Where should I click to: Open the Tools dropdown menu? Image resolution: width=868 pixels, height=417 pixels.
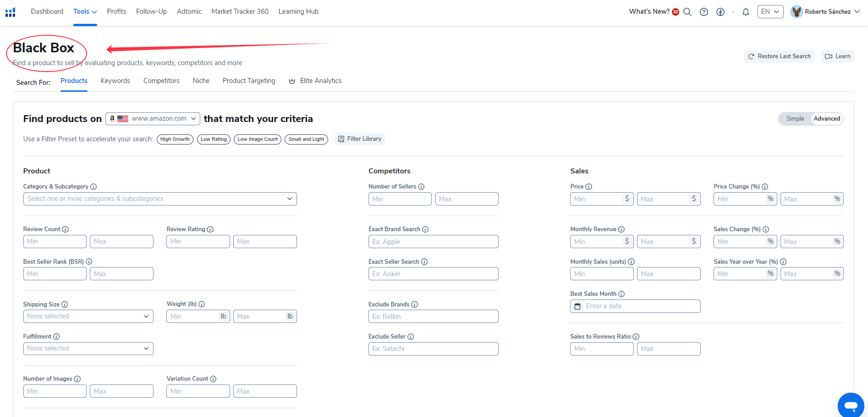[85, 12]
